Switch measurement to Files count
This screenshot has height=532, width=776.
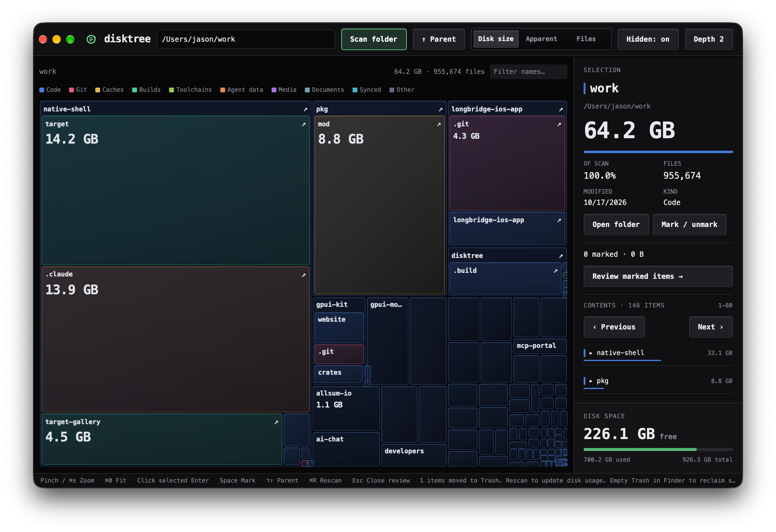tap(586, 39)
